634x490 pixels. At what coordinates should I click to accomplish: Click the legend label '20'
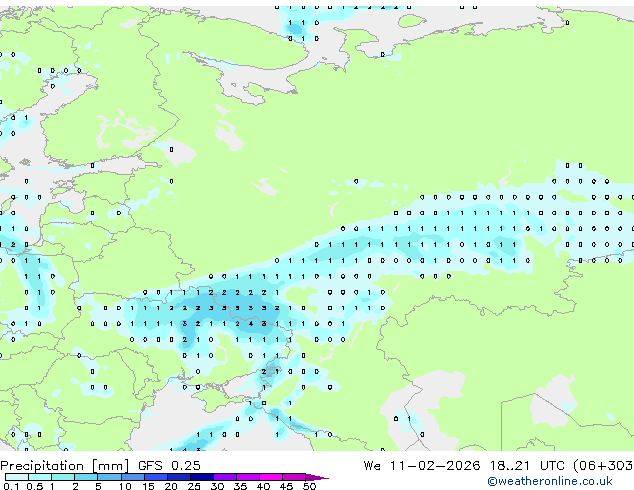pos(171,486)
